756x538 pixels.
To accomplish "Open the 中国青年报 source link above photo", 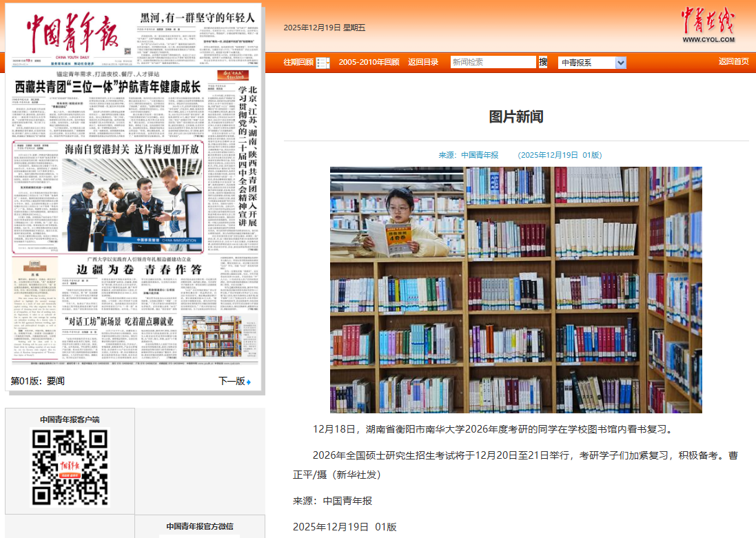I will (479, 155).
